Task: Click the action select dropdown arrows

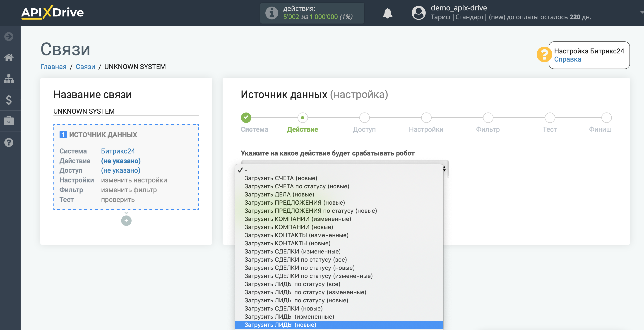Action: coord(444,169)
